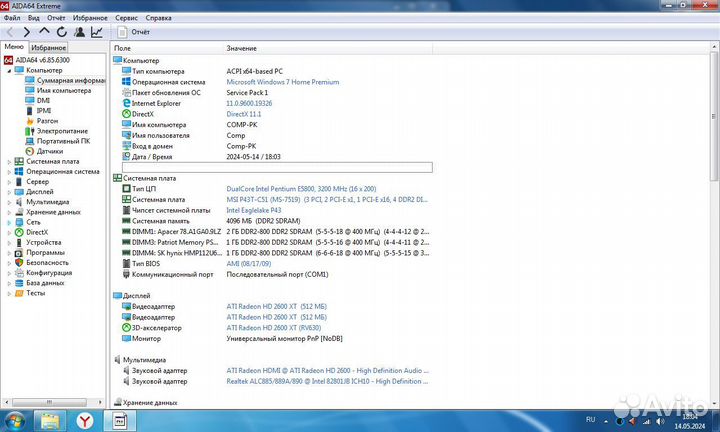Open the Realtek ALC885/889A/890 audio link
720x432 pixels.
(x=327, y=381)
